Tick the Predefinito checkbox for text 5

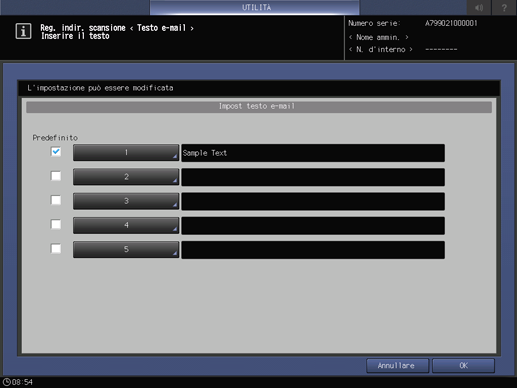click(56, 249)
